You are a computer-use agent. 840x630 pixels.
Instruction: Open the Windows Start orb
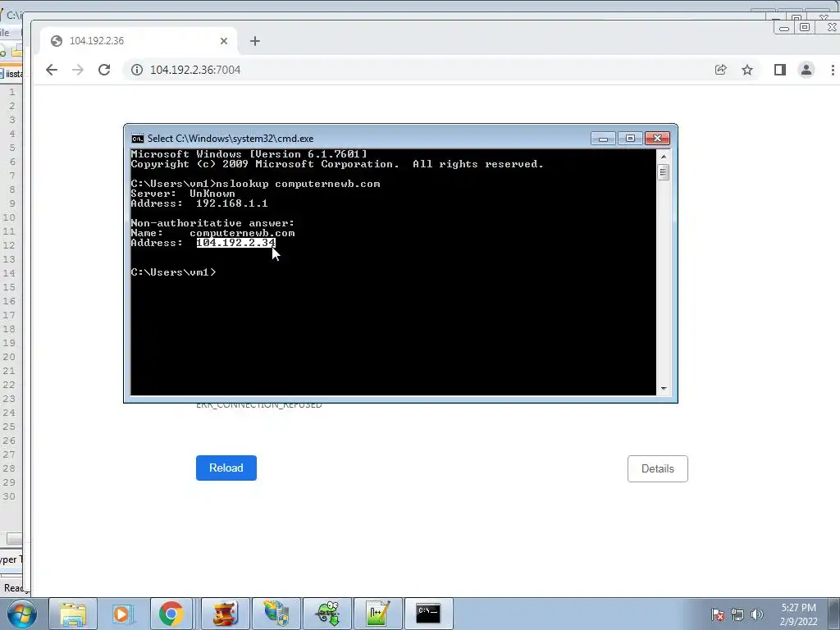pyautogui.click(x=22, y=614)
